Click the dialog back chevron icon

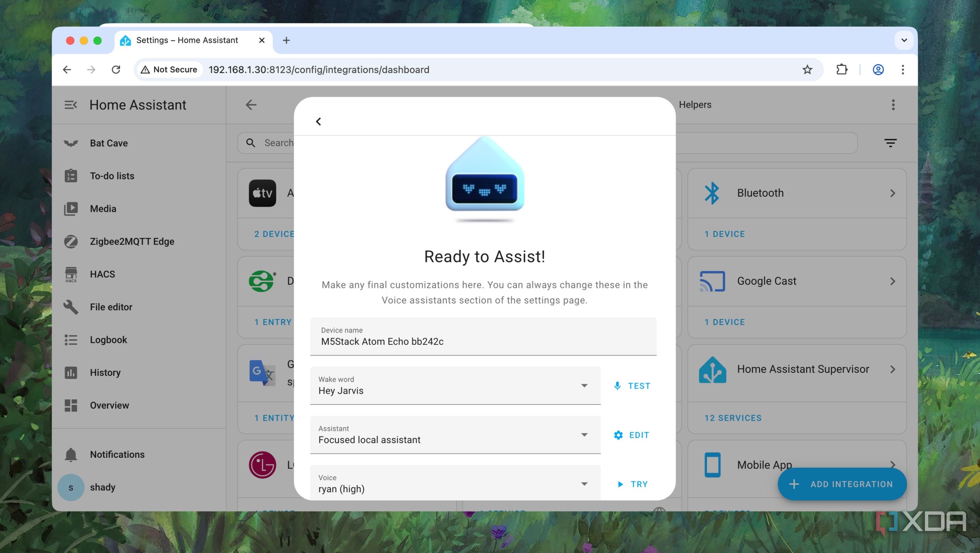pyautogui.click(x=319, y=121)
